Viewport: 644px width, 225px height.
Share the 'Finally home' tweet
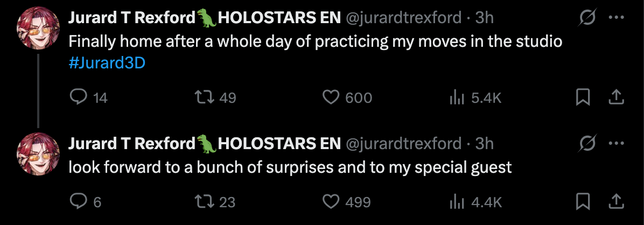coord(616,97)
